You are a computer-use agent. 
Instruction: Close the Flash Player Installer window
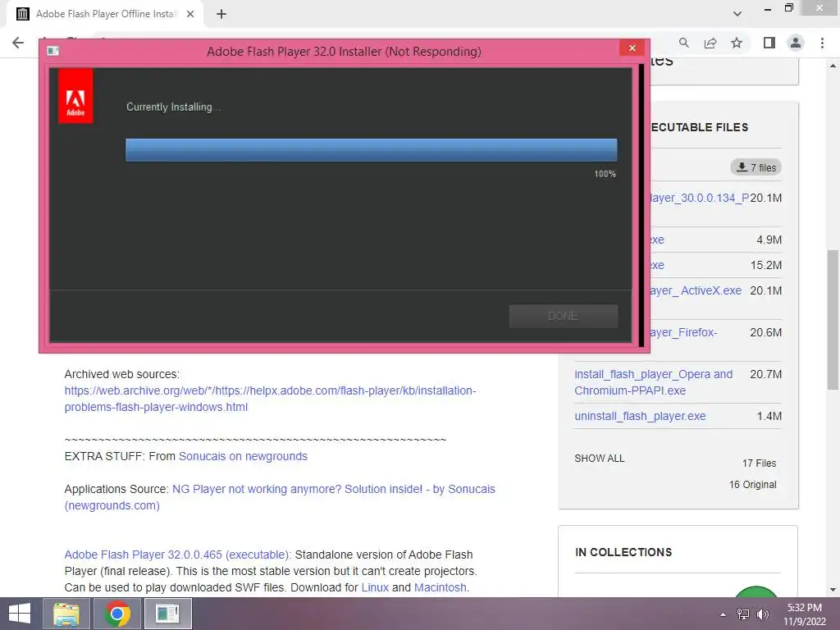632,48
